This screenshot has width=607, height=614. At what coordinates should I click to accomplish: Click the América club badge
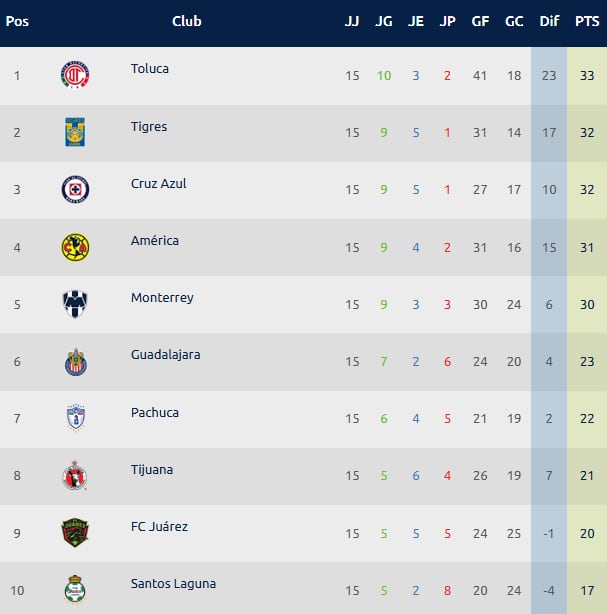[75, 247]
